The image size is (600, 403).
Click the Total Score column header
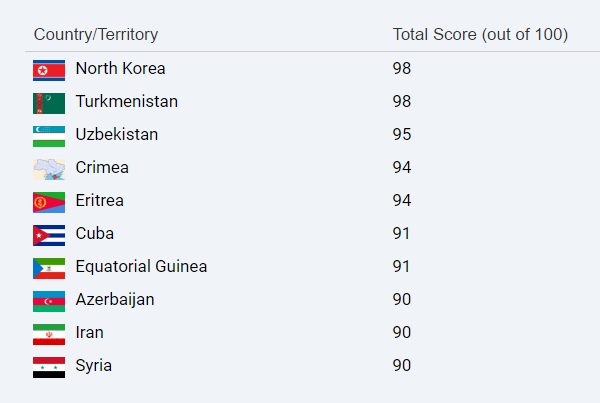[x=480, y=35]
